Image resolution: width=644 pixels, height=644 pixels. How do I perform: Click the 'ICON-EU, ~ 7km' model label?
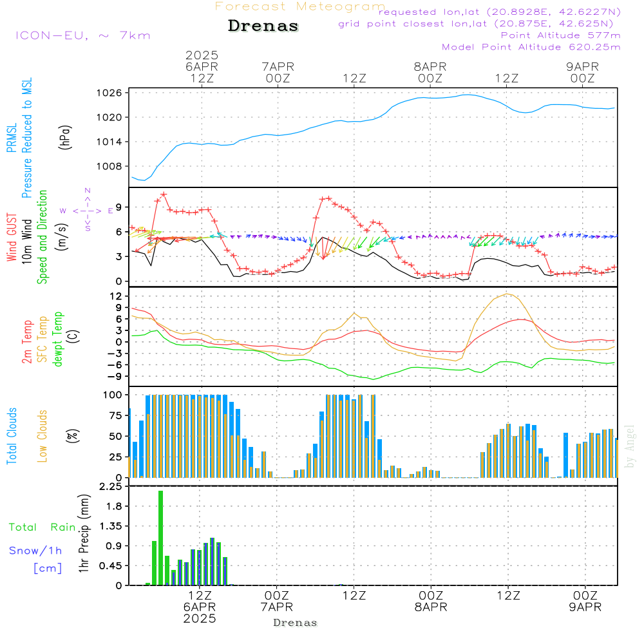click(x=83, y=35)
